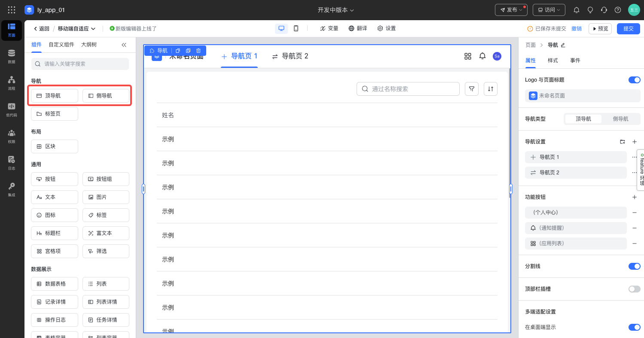
Task: Open the 数据 section in left sidebar
Action: click(12, 56)
